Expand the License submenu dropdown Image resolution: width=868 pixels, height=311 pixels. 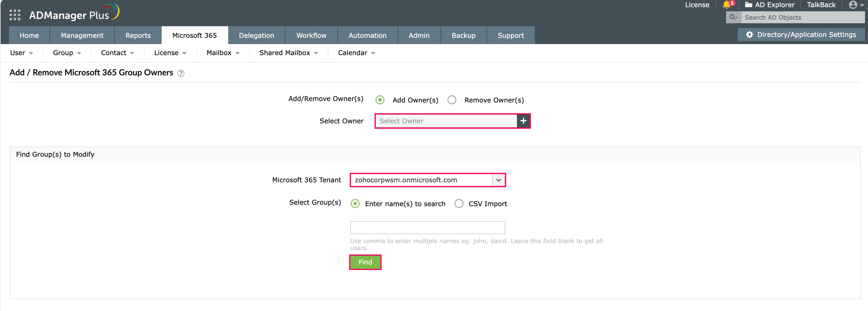pos(170,53)
